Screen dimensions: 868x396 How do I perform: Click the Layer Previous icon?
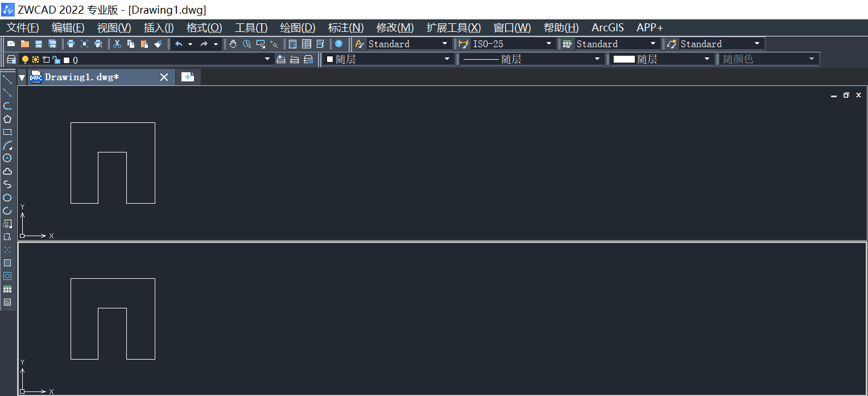coord(295,59)
